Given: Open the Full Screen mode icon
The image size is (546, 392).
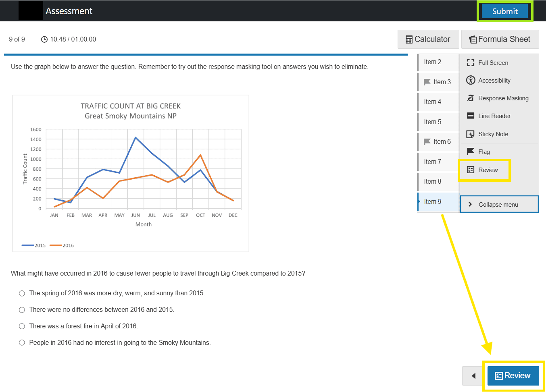Looking at the screenshot, I should click(470, 62).
